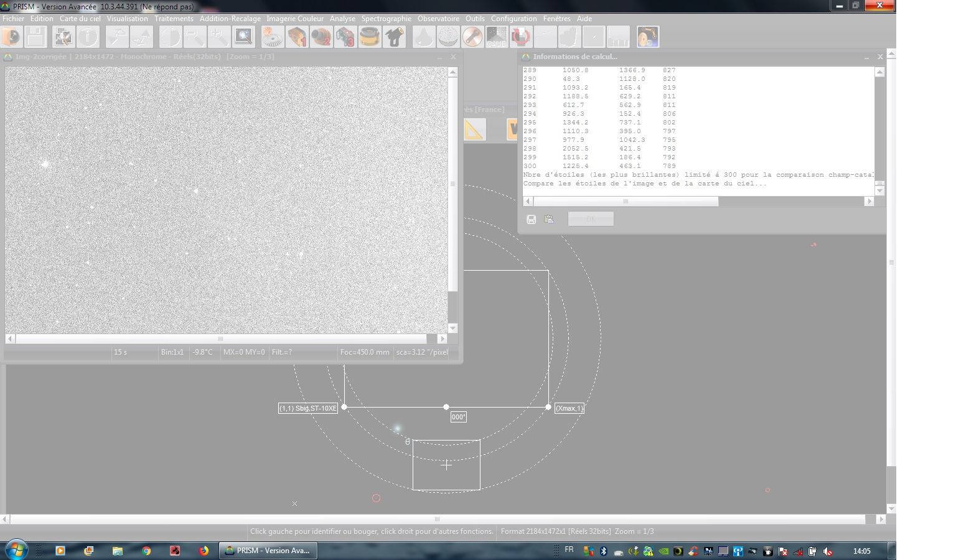Click the camera 1 toolbar icon
956x560 pixels.
coord(297,37)
